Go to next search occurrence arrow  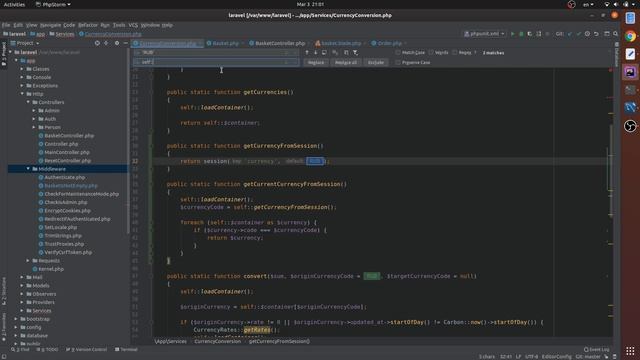click(x=316, y=53)
